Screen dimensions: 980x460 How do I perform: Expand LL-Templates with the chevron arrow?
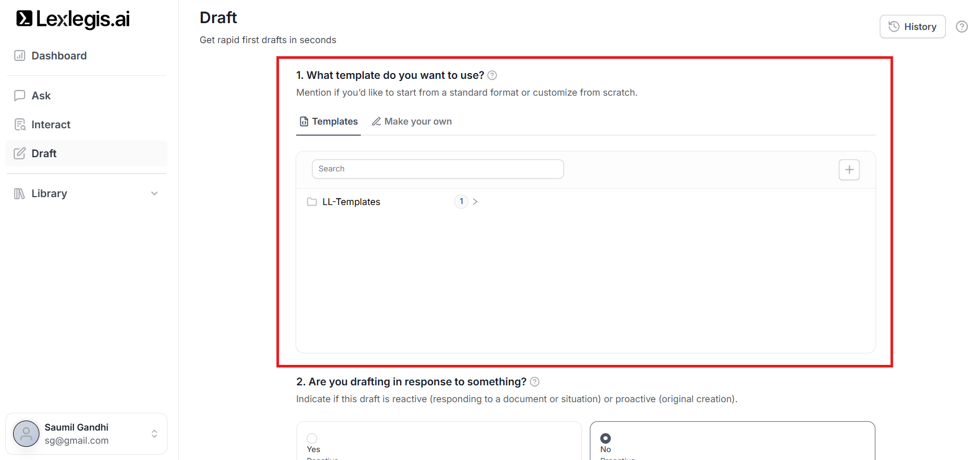(x=475, y=202)
